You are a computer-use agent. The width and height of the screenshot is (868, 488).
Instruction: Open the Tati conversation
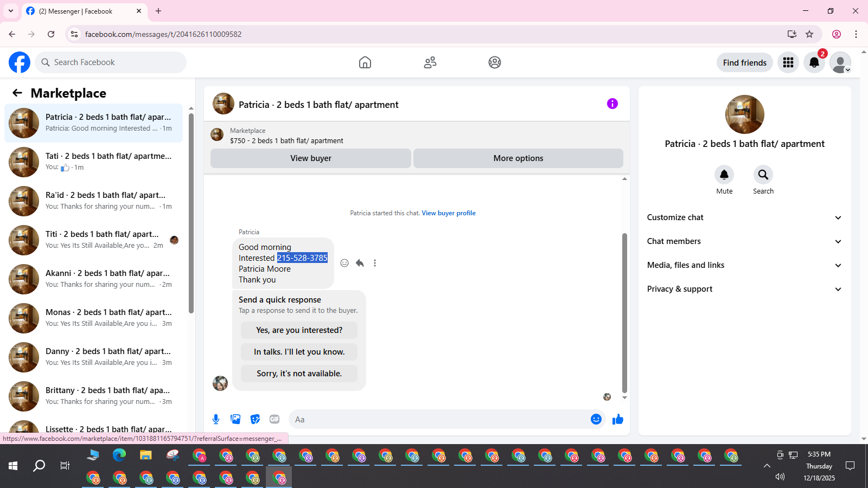point(93,162)
